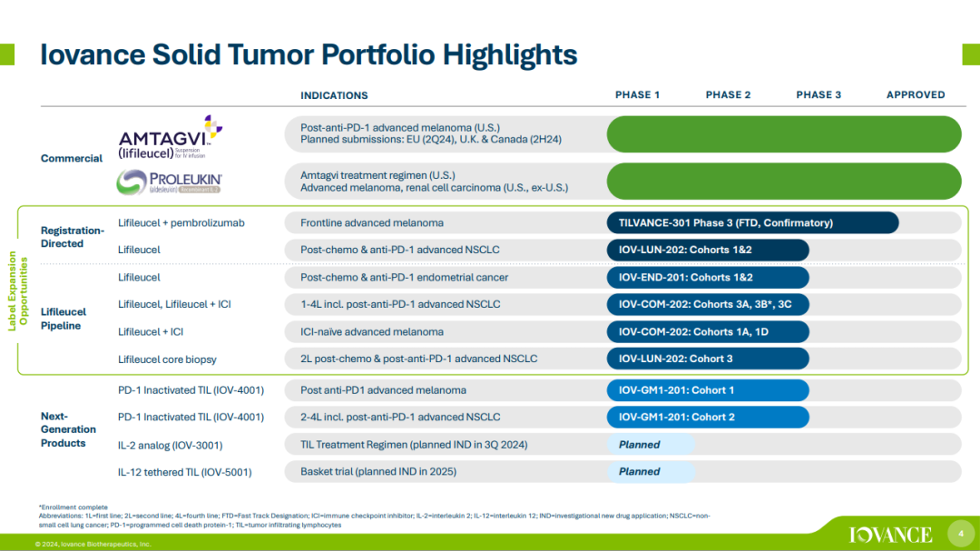This screenshot has height=551, width=980.
Task: Click the Planned label for IL-2 analog
Action: (650, 445)
